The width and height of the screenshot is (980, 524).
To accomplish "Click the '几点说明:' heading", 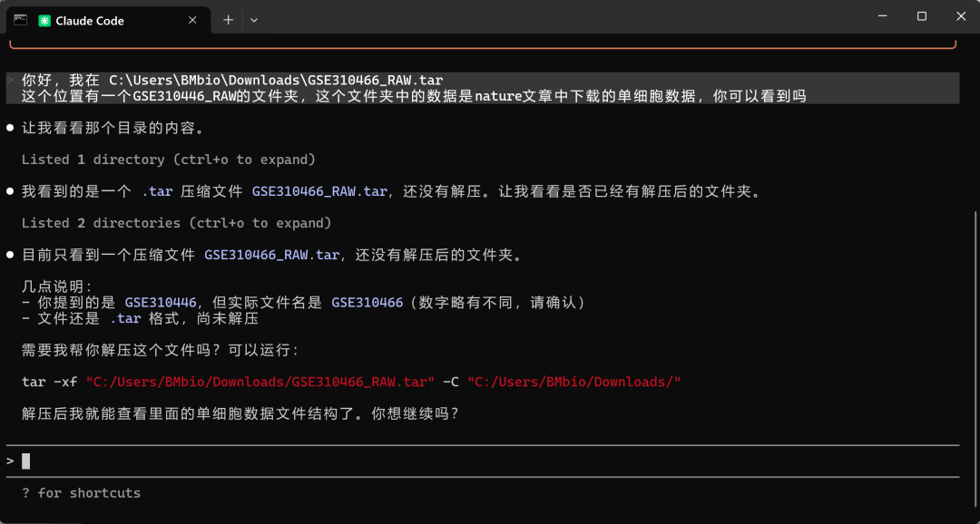I will (57, 286).
